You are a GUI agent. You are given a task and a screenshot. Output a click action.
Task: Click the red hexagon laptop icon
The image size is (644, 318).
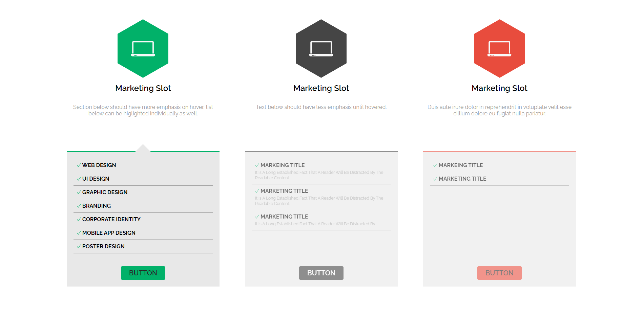pyautogui.click(x=500, y=48)
